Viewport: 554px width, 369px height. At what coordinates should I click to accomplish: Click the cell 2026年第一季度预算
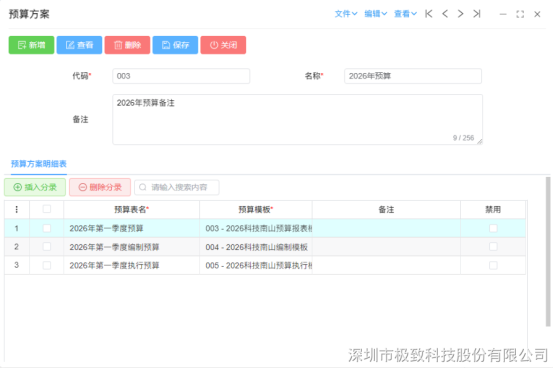131,228
